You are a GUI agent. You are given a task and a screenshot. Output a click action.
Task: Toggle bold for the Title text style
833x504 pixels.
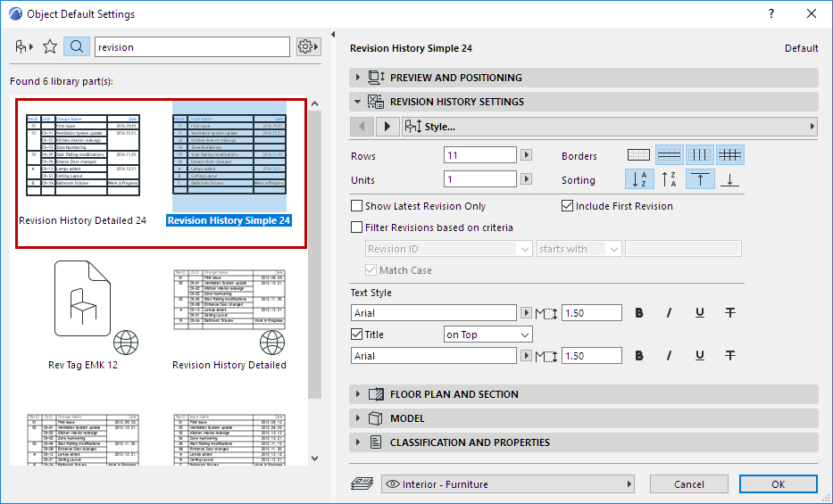click(x=639, y=356)
